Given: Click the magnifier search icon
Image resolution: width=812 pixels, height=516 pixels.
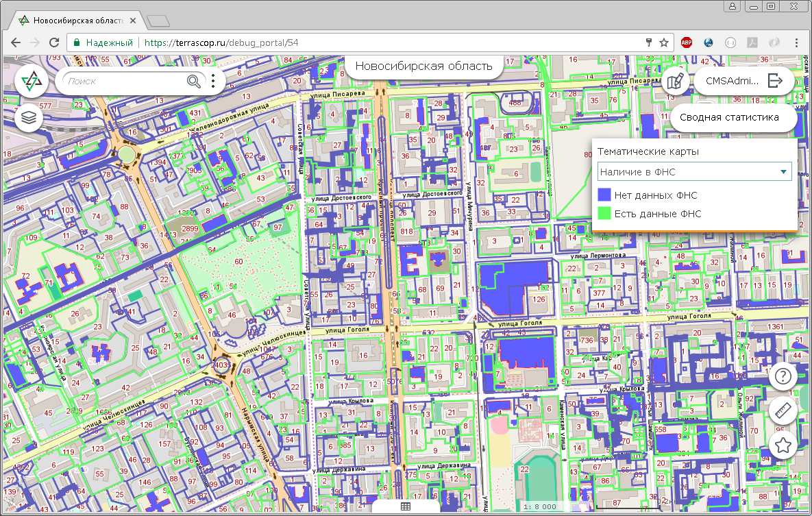Looking at the screenshot, I should pyautogui.click(x=195, y=82).
